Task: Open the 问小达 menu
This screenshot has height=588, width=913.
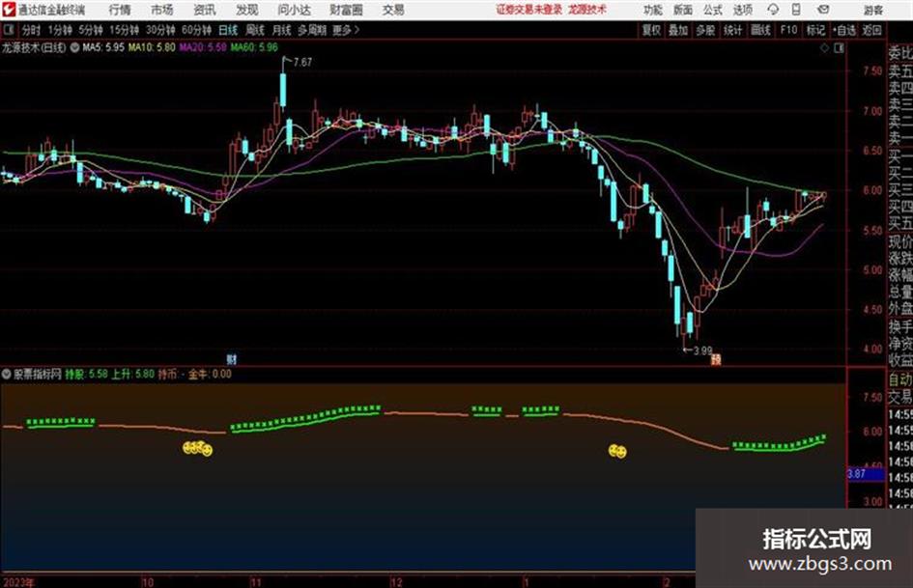Action: click(x=294, y=10)
